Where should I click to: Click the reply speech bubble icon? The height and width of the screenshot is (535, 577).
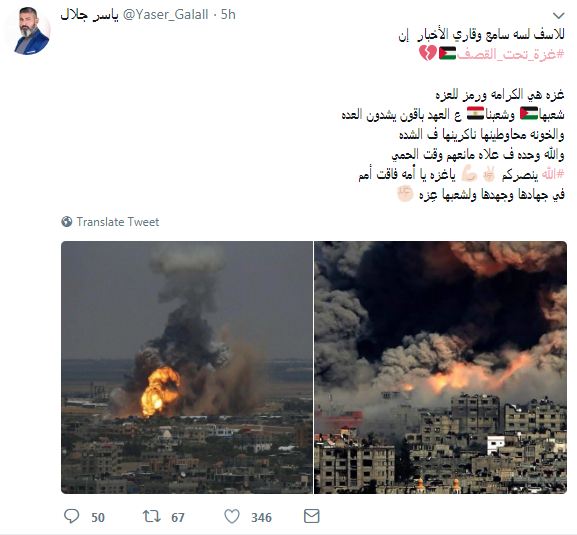point(71,516)
